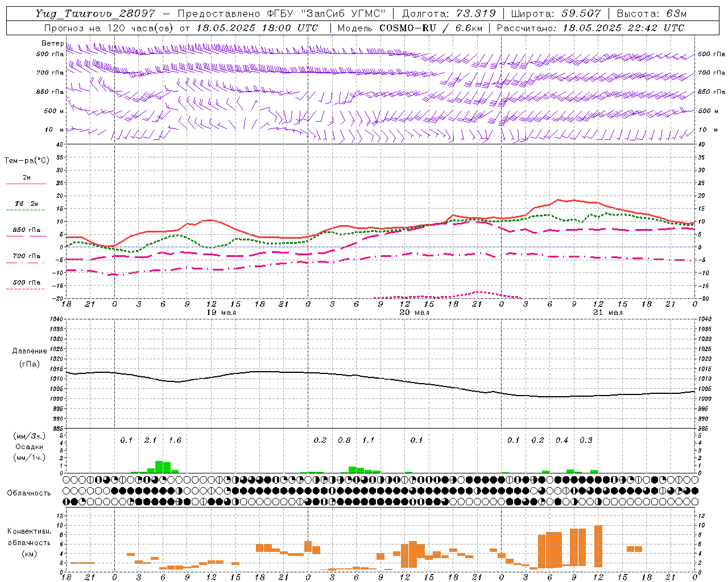Click the Прогноз на 120 часа(ов) text

click(109, 28)
